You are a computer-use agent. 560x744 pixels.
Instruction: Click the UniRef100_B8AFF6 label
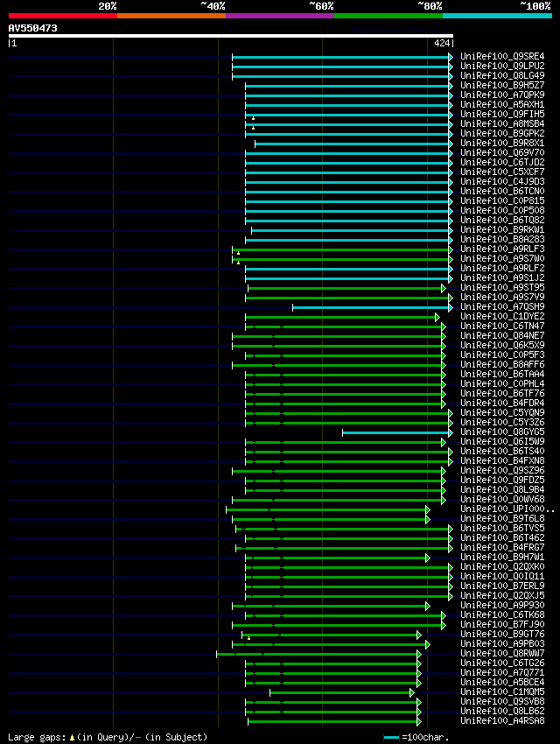502,365
